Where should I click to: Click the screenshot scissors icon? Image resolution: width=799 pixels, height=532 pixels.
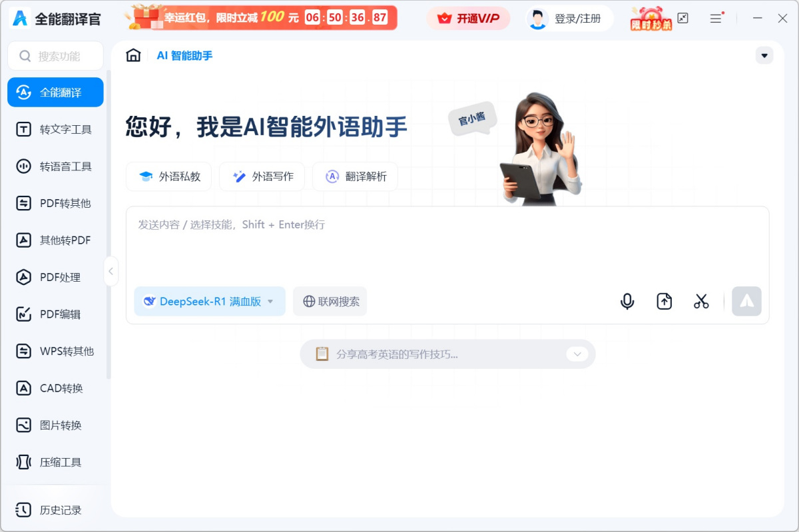pyautogui.click(x=700, y=301)
